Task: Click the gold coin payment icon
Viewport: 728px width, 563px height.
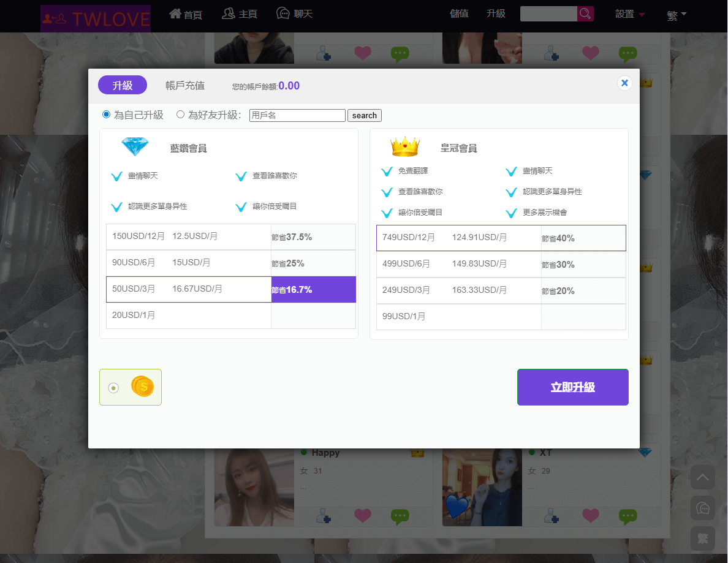Action: click(x=143, y=386)
